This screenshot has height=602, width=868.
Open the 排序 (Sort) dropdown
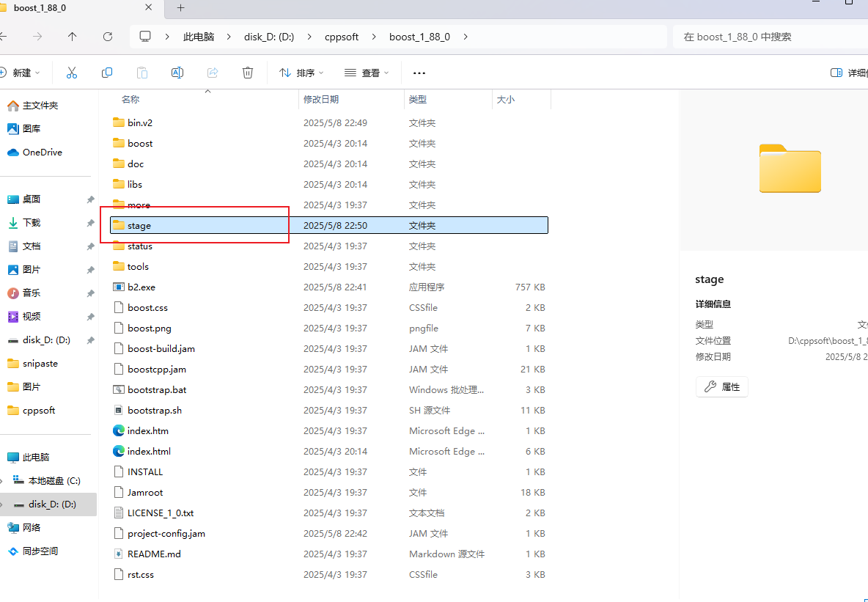point(301,73)
